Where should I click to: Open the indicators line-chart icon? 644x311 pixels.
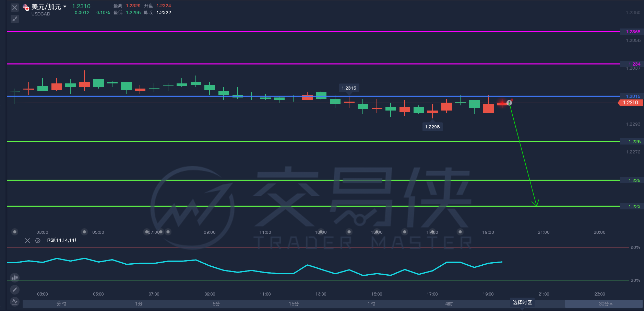tap(15, 302)
